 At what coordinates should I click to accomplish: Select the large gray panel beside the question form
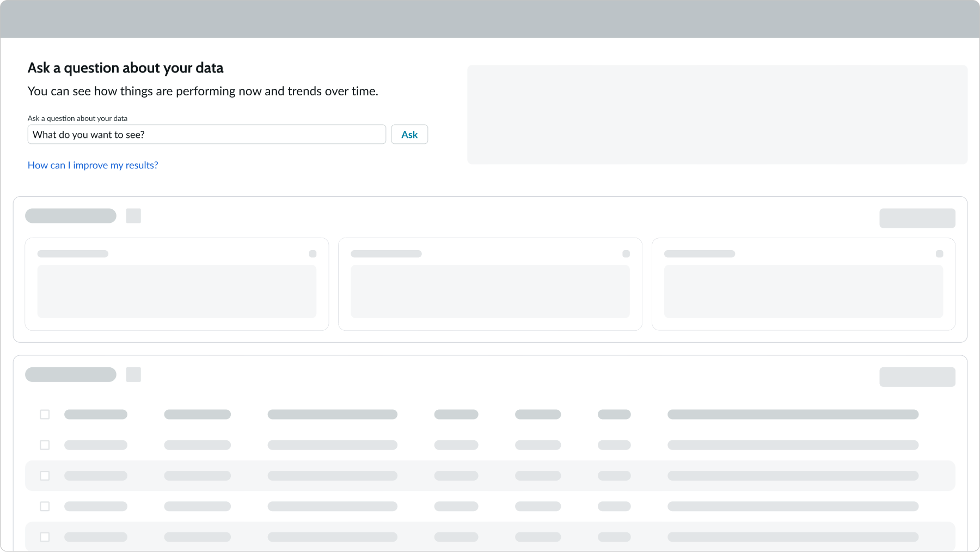coord(717,114)
